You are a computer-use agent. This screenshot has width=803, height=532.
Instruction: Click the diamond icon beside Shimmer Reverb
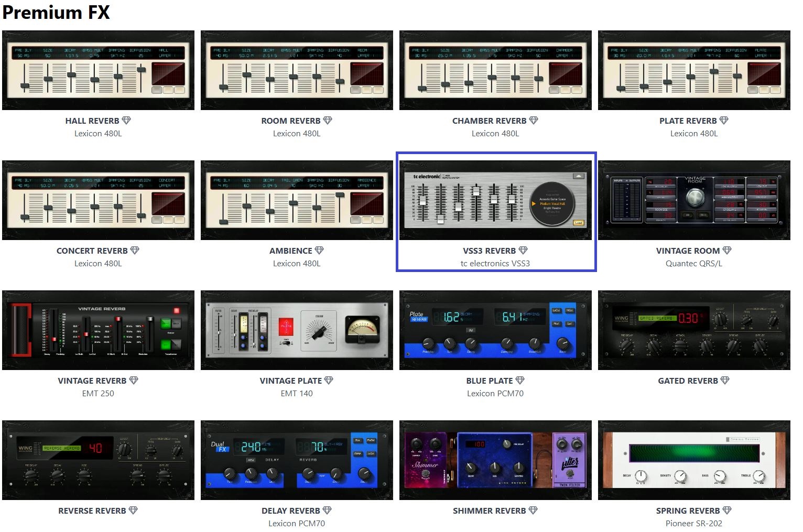[533, 511]
